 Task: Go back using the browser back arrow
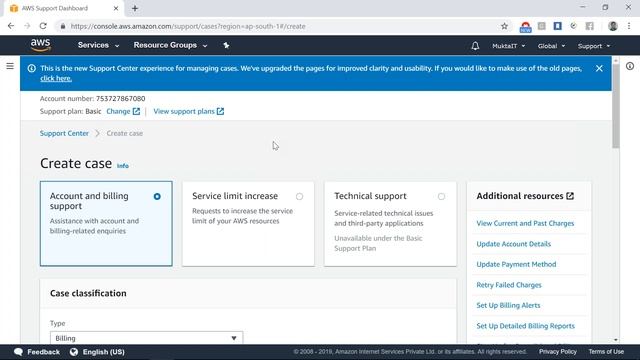(x=11, y=26)
